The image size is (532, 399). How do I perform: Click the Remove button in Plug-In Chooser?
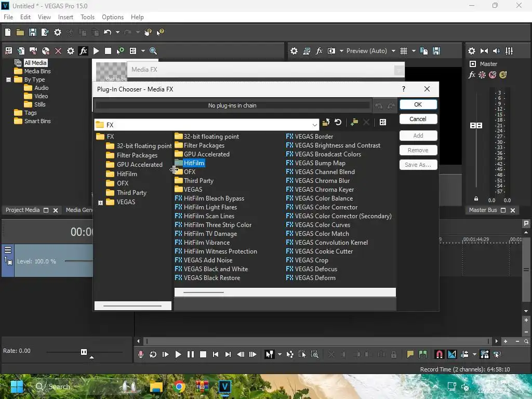tap(418, 150)
